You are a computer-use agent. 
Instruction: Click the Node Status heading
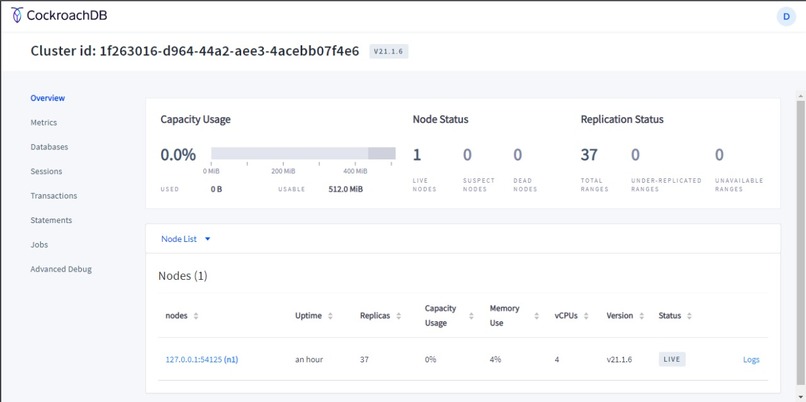(x=441, y=119)
